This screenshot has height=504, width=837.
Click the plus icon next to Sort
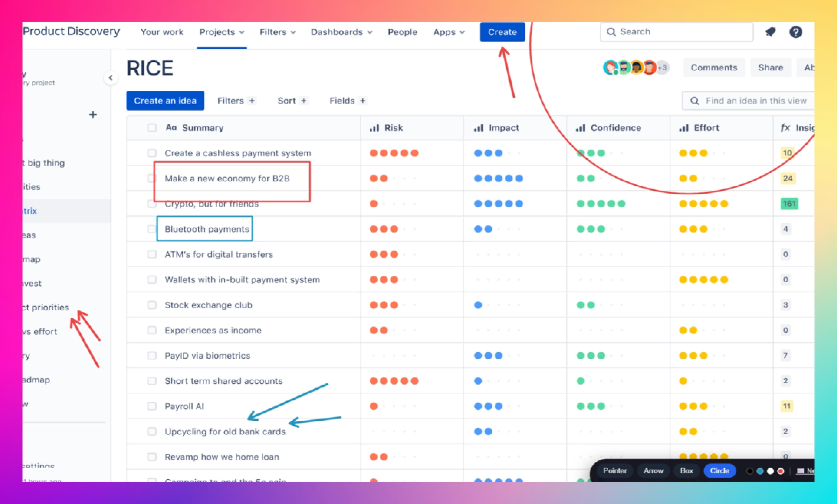click(304, 101)
